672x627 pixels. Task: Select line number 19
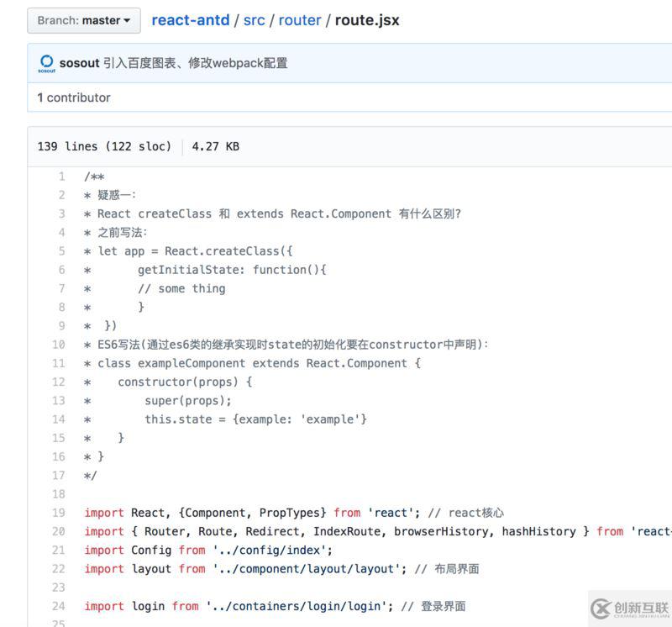coord(59,513)
